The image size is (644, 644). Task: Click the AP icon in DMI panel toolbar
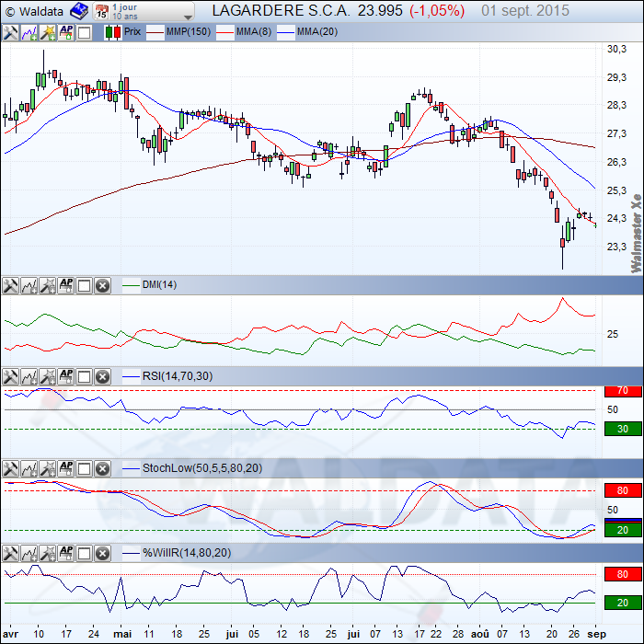(x=66, y=285)
